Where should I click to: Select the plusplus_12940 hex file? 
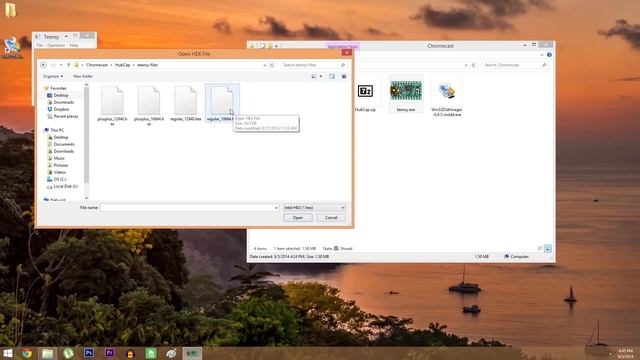pyautogui.click(x=112, y=104)
